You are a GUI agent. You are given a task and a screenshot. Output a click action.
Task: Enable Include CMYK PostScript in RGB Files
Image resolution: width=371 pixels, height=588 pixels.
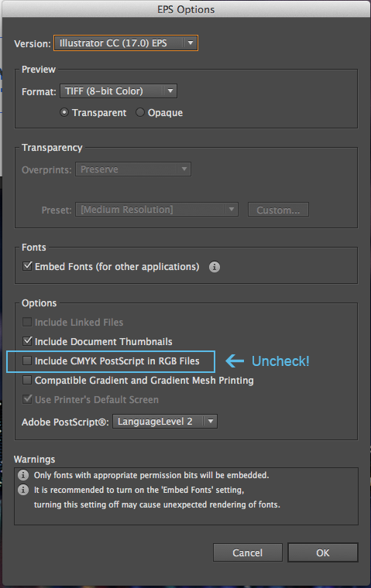pyautogui.click(x=27, y=361)
